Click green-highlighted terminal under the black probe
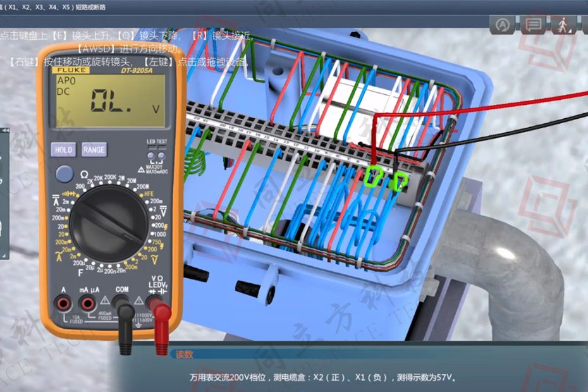This screenshot has height=392, width=588. click(x=399, y=181)
